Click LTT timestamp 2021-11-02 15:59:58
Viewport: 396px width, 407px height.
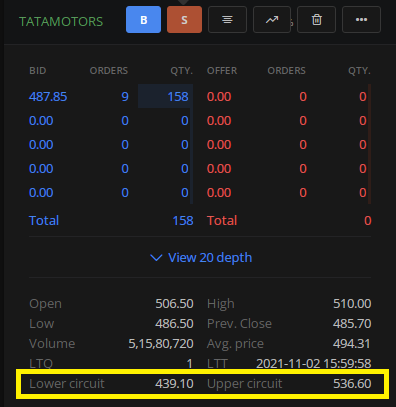point(314,363)
